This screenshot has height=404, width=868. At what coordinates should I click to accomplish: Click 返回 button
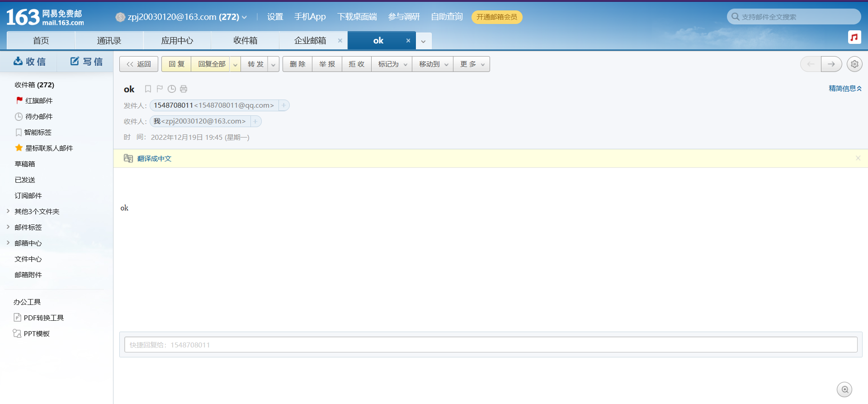[x=139, y=64]
